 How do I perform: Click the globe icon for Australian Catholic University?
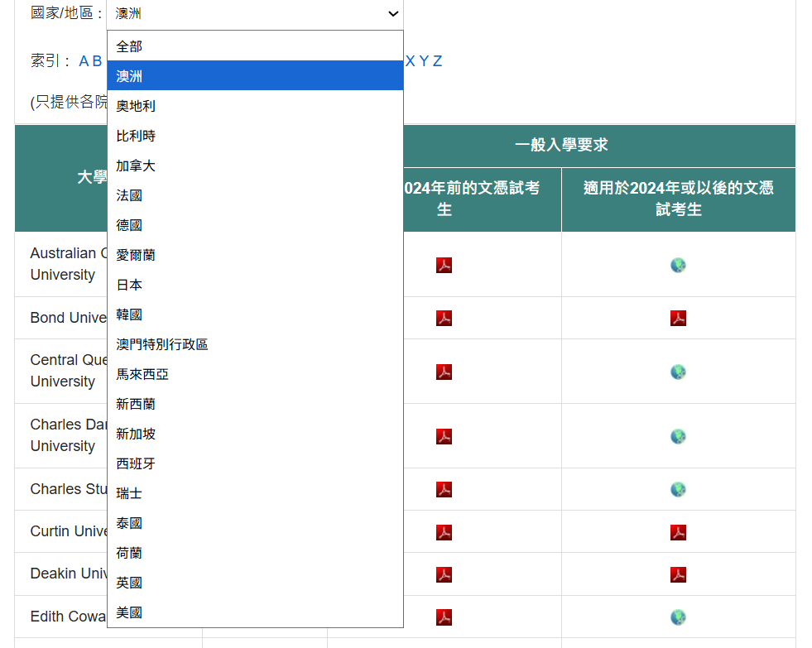pyautogui.click(x=677, y=265)
